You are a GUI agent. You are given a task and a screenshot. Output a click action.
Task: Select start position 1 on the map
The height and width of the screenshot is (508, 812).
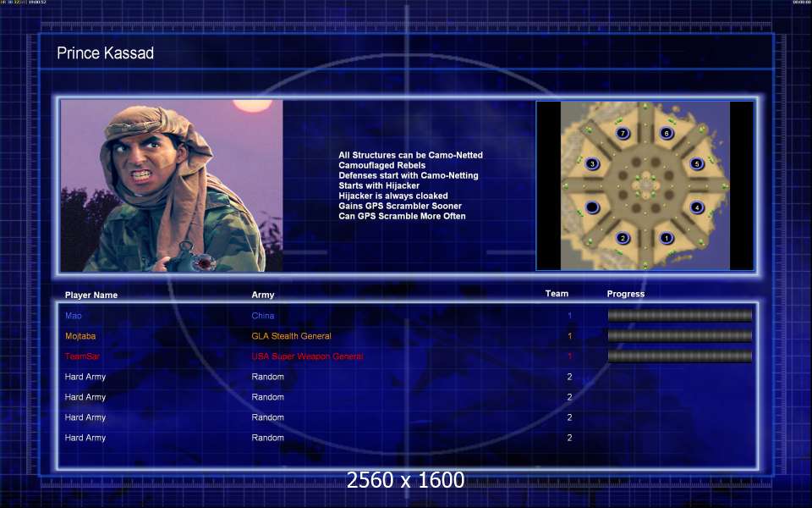coord(667,238)
